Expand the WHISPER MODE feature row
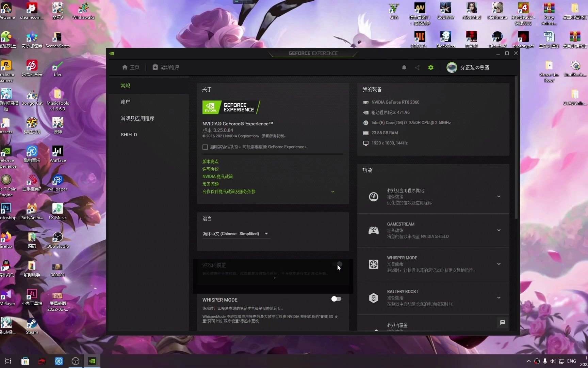 pyautogui.click(x=499, y=264)
